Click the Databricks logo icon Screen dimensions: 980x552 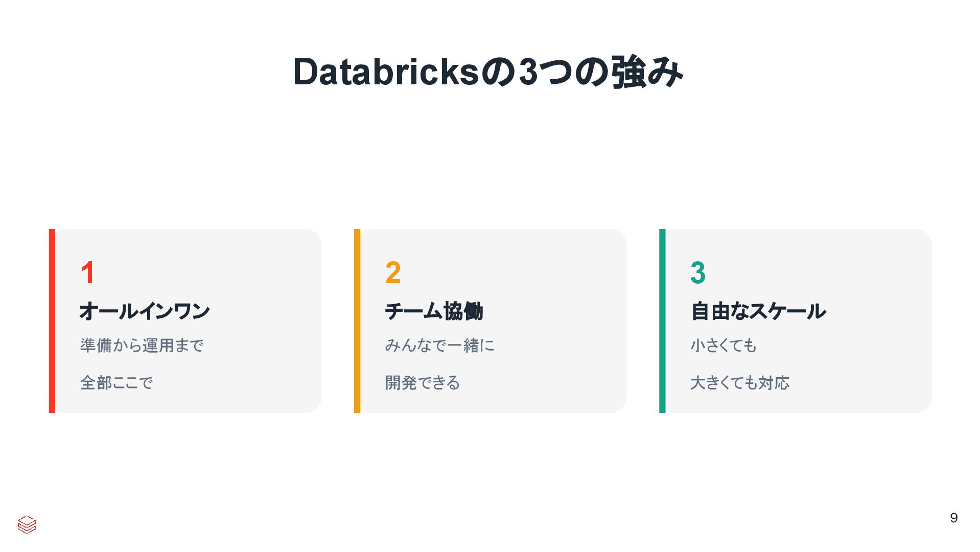(x=27, y=524)
